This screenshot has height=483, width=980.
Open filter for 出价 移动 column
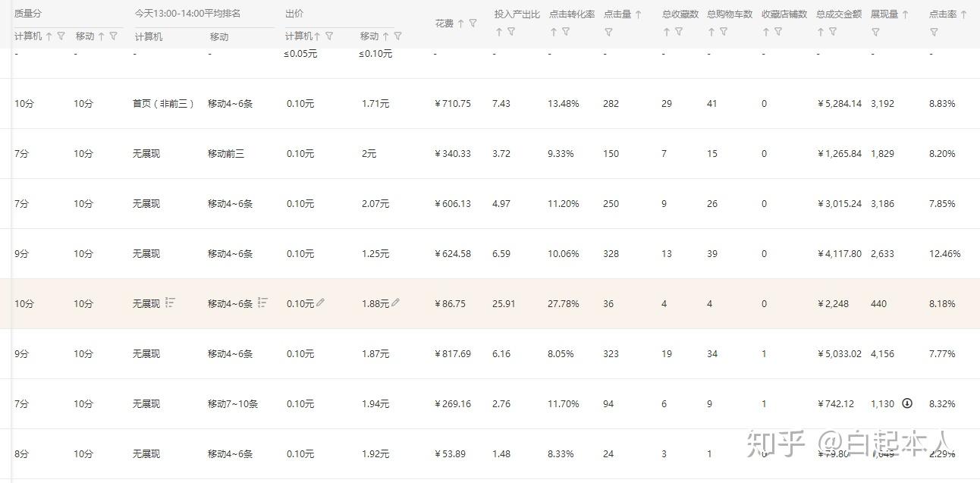(x=398, y=36)
